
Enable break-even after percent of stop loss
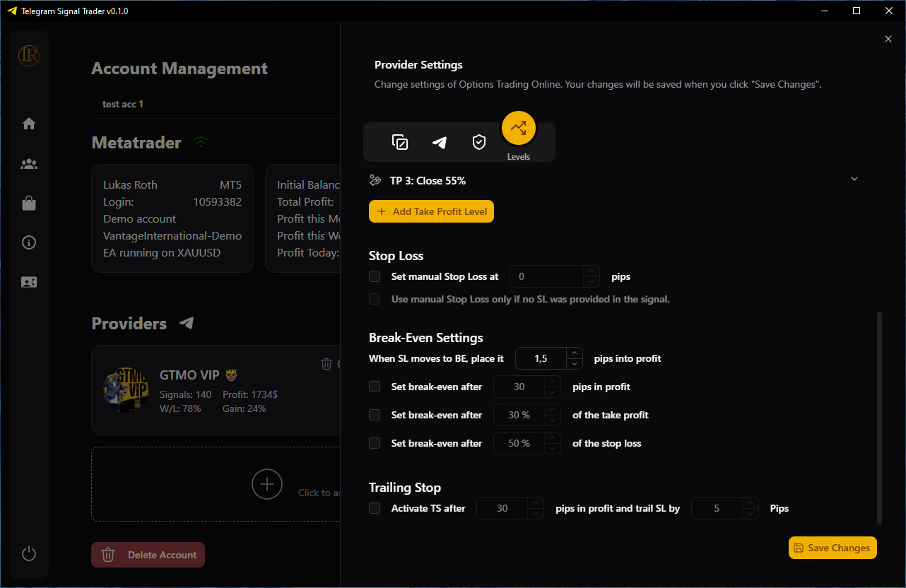coord(375,443)
